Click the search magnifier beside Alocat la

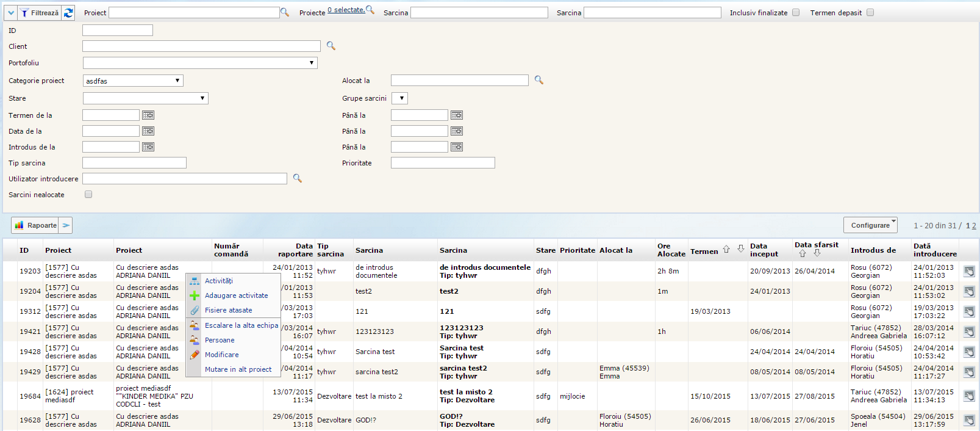pos(539,80)
